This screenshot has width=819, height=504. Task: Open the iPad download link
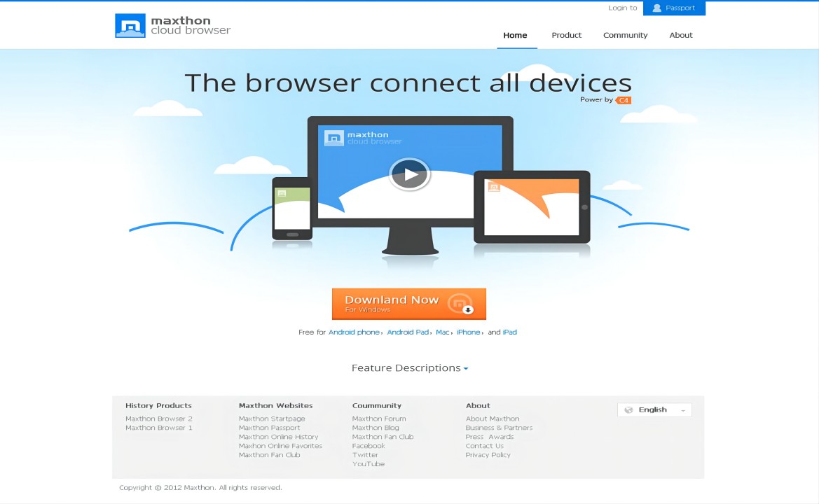[x=510, y=332]
